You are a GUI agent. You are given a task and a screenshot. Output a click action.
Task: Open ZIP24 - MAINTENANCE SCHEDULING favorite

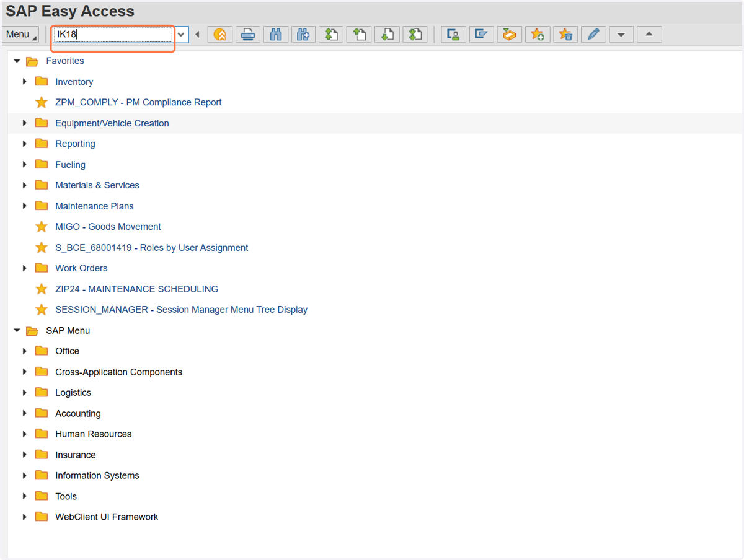[x=136, y=289]
